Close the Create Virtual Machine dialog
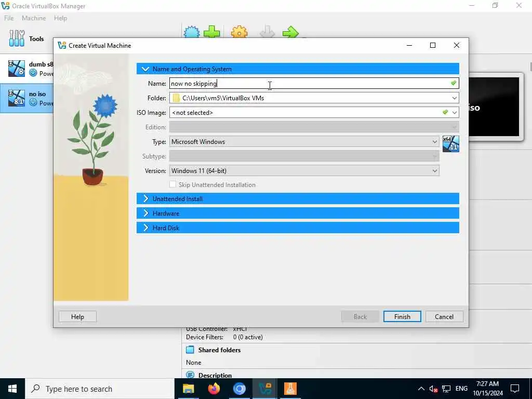Screen dimensions: 532x399 pos(457,45)
